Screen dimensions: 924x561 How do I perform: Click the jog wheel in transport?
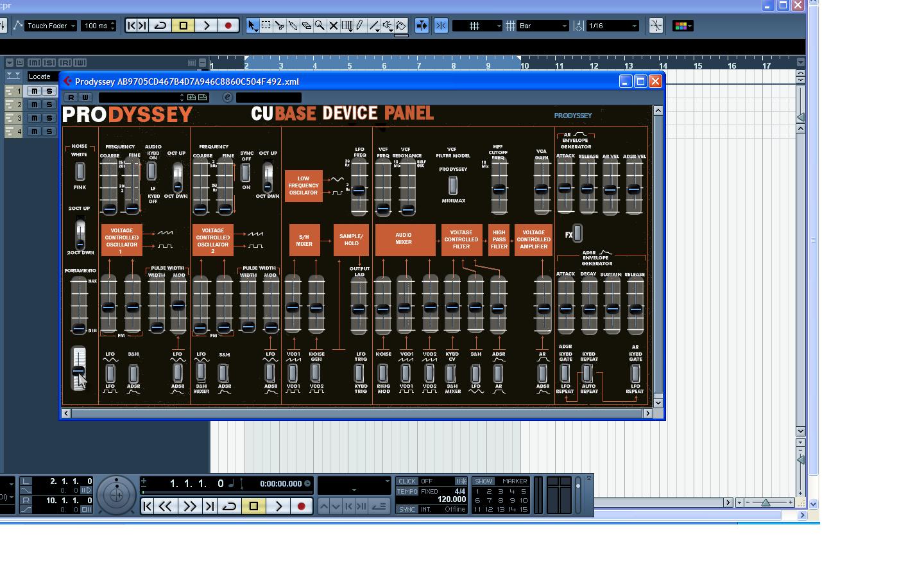pyautogui.click(x=116, y=495)
